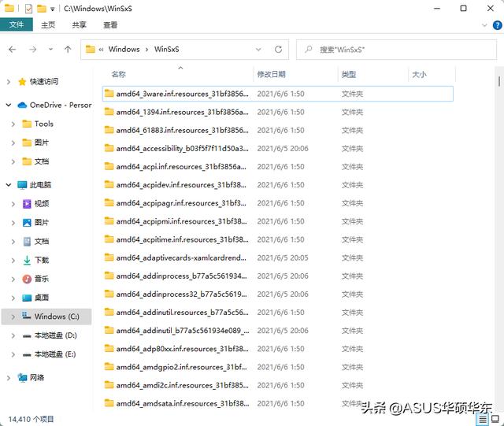Open Quick Access Toolbar customize dropdown
The height and width of the screenshot is (426, 504).
pyautogui.click(x=53, y=9)
